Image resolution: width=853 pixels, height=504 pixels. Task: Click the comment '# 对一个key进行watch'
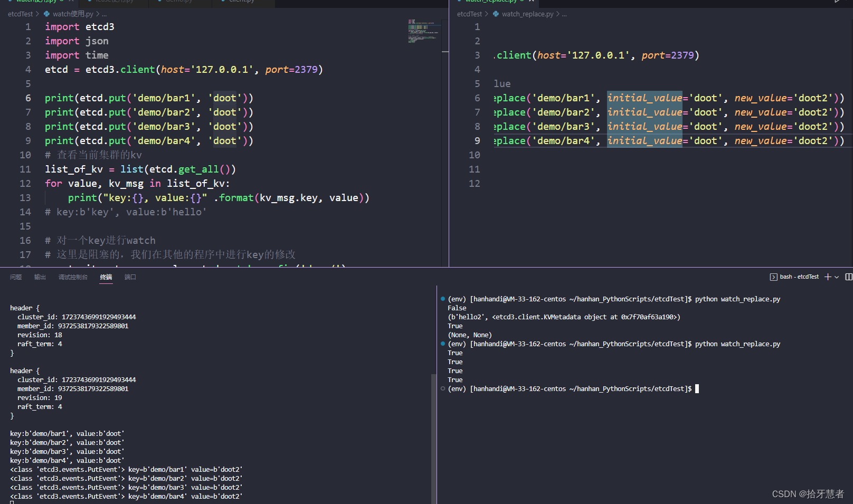coord(100,241)
